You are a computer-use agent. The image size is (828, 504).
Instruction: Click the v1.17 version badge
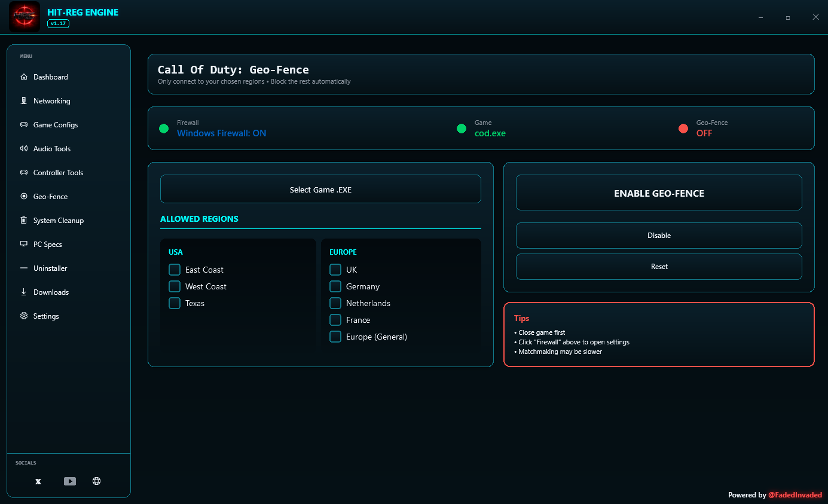(x=59, y=24)
